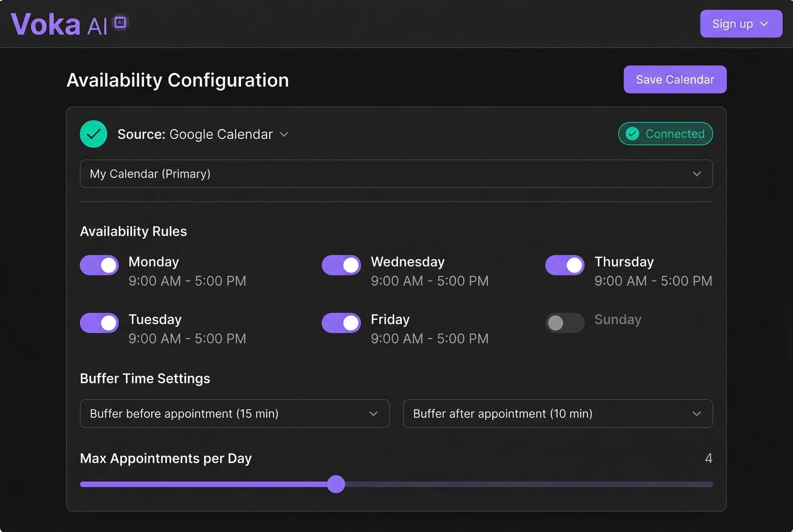
Task: Toggle off Monday availability
Action: pyautogui.click(x=99, y=265)
